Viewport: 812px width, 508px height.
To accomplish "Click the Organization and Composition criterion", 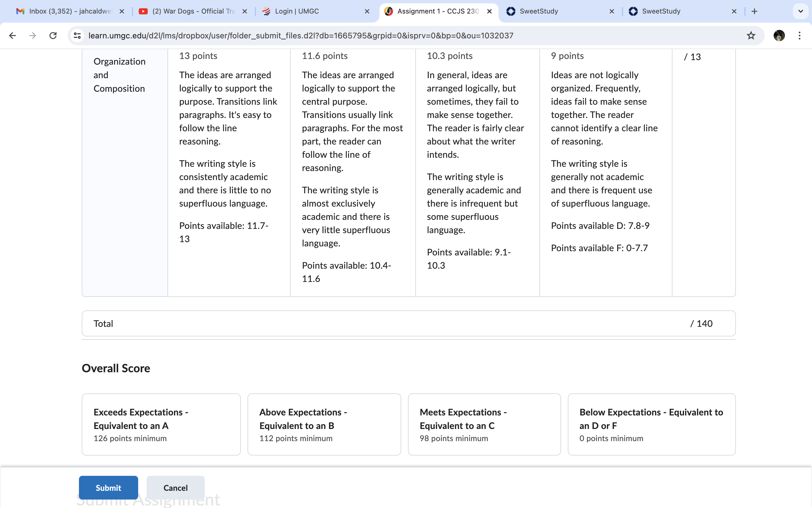I will pyautogui.click(x=120, y=75).
